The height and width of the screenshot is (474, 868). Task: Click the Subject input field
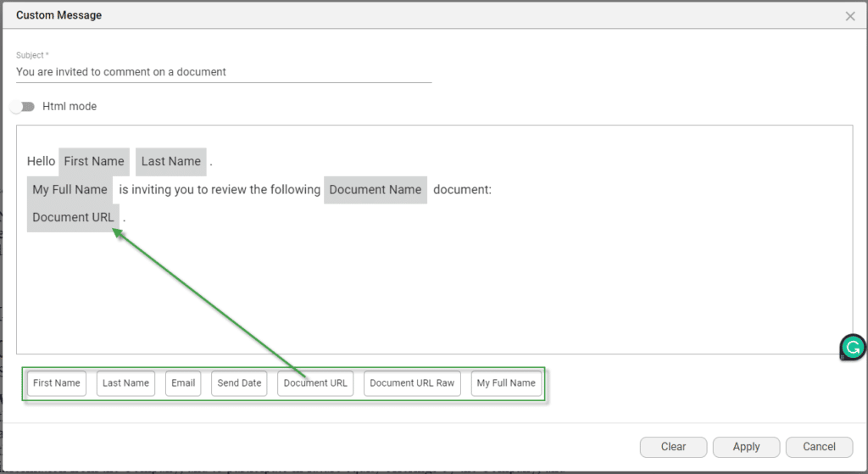pyautogui.click(x=223, y=72)
